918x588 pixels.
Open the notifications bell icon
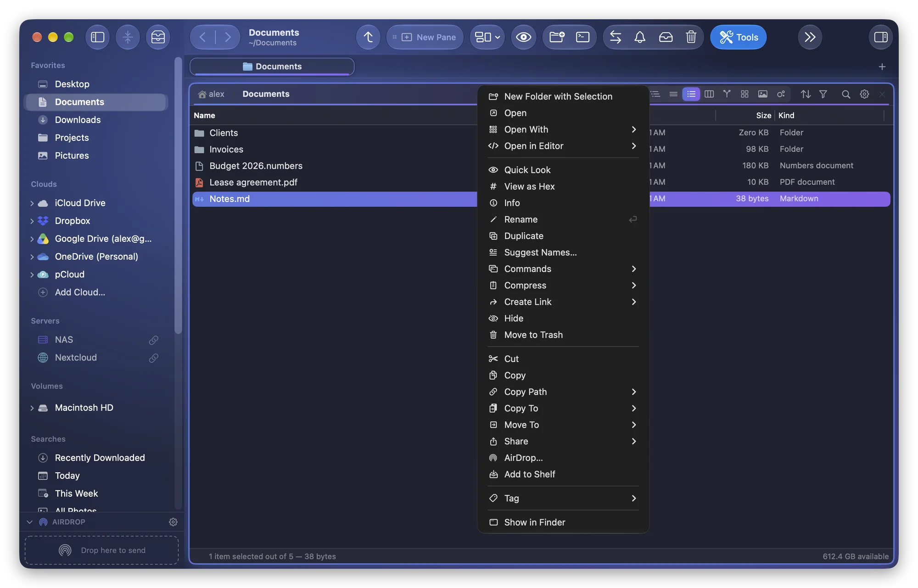(x=640, y=37)
